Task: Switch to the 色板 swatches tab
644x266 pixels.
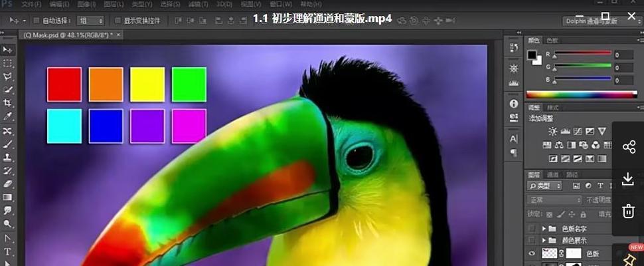Action: click(552, 41)
